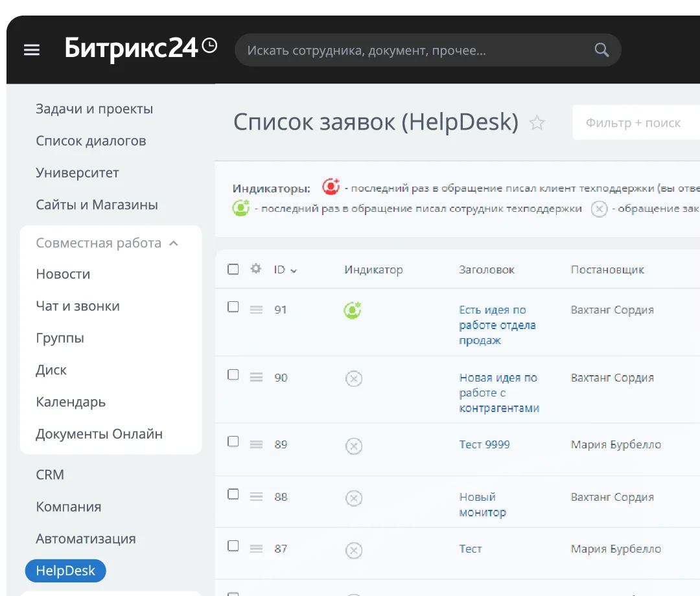The width and height of the screenshot is (700, 596).
Task: Open table settings gear icon
Action: tap(256, 269)
